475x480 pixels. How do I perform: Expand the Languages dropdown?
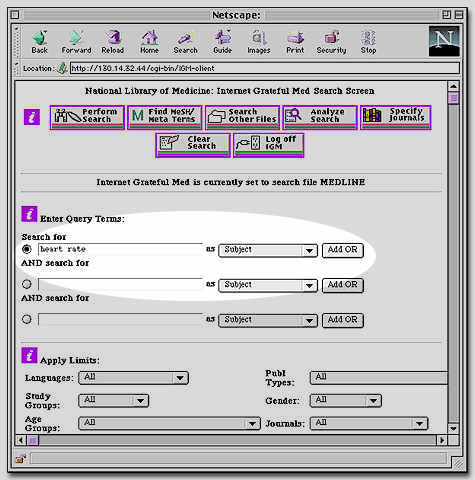(x=133, y=378)
